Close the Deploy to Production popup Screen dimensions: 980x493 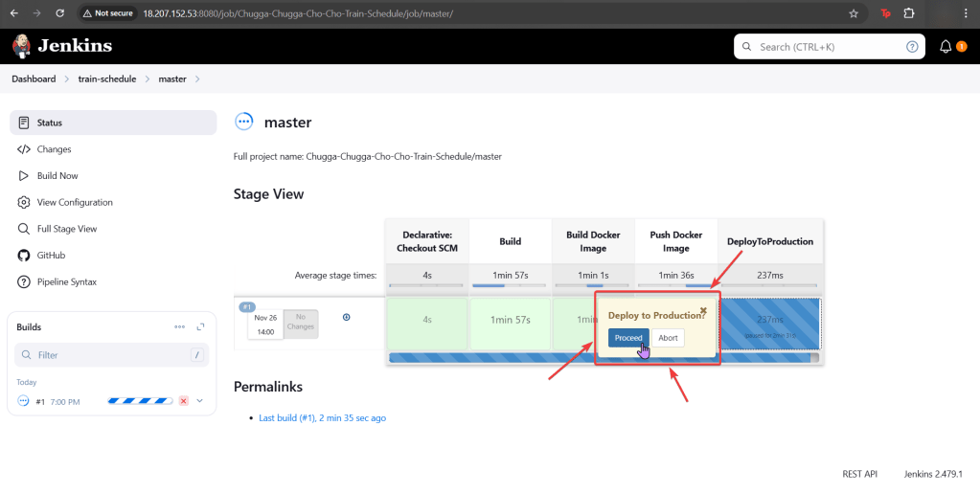tap(703, 310)
